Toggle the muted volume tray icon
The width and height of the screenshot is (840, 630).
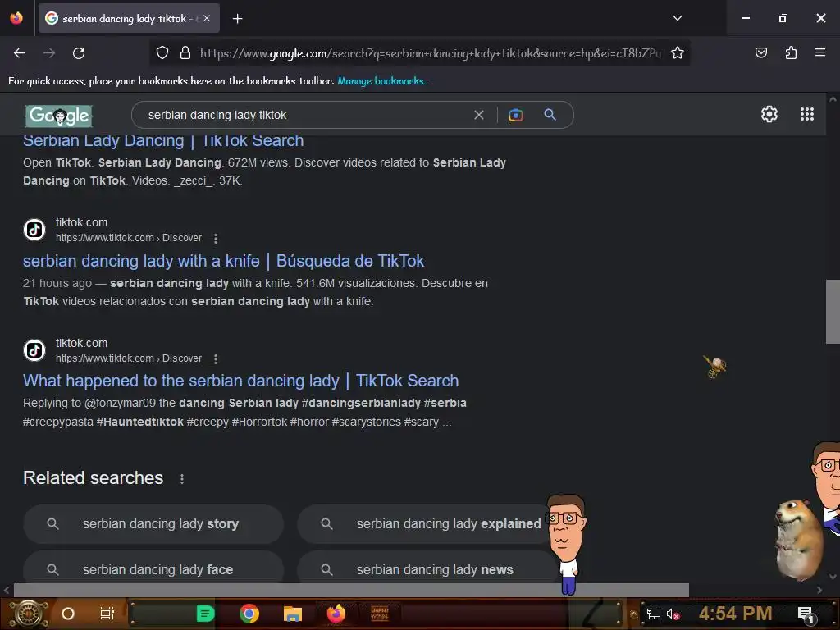coord(673,614)
